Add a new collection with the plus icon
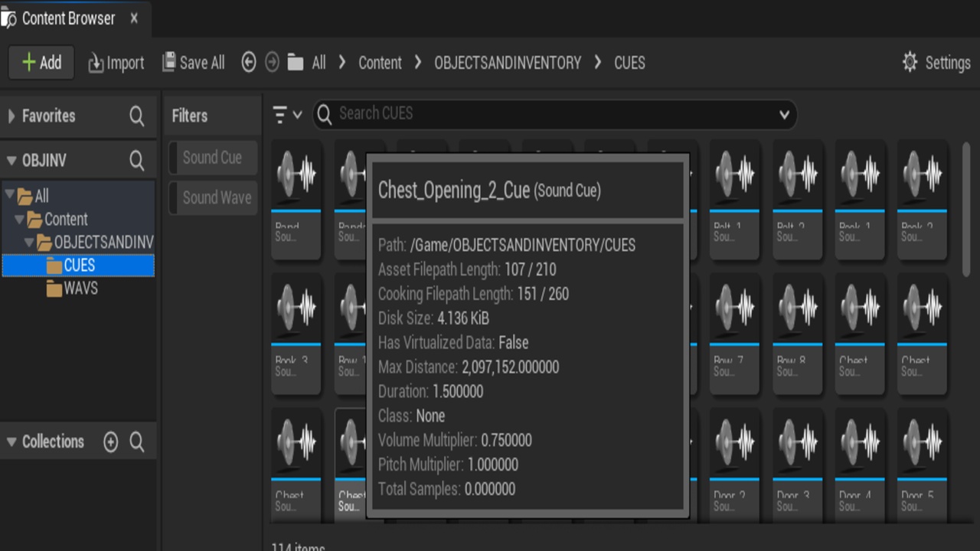Image resolution: width=980 pixels, height=551 pixels. [x=111, y=442]
